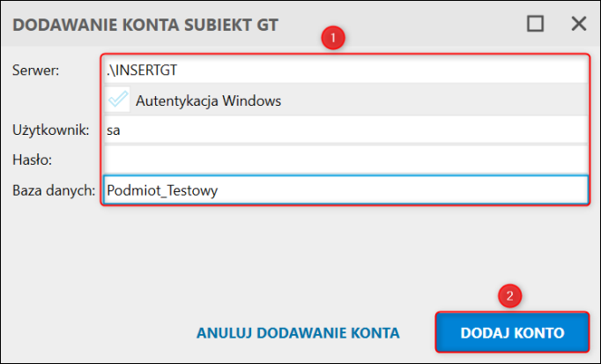
Task: Click the DODAWANIE KONTA SUBIEKT GT title
Action: click(145, 25)
